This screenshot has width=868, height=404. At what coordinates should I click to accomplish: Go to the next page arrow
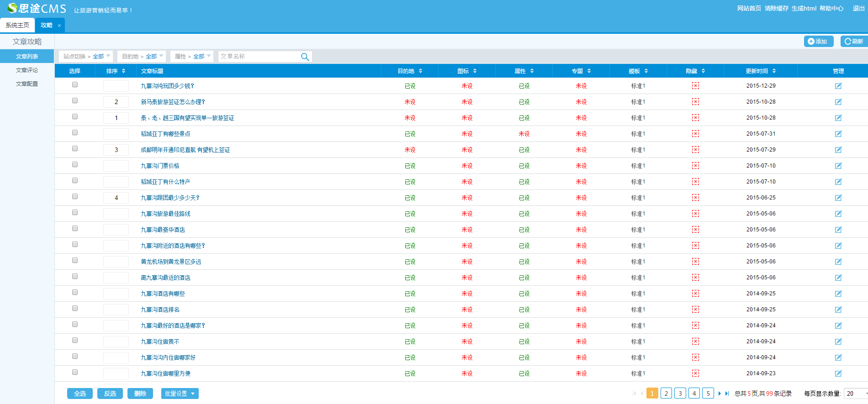pyautogui.click(x=720, y=394)
